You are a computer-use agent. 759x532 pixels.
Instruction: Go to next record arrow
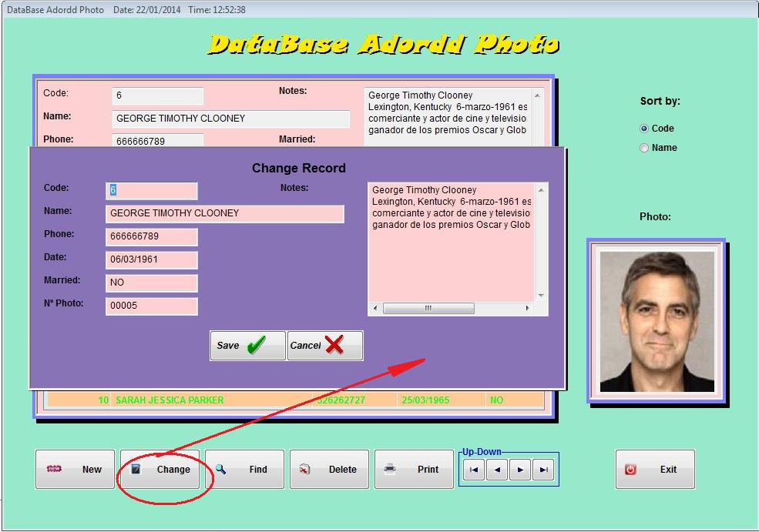(520, 469)
